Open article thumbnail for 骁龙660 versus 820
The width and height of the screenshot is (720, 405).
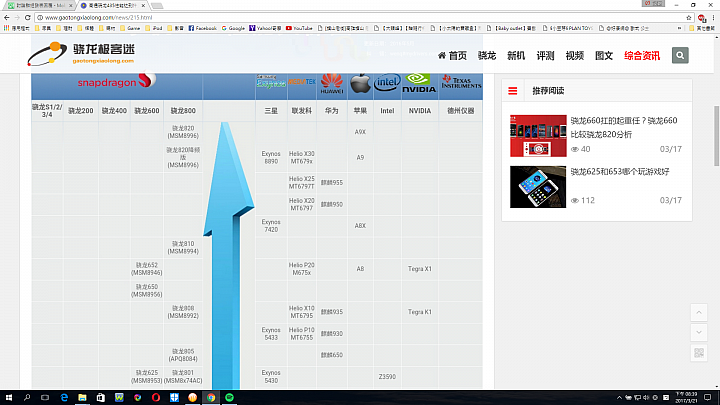point(538,136)
